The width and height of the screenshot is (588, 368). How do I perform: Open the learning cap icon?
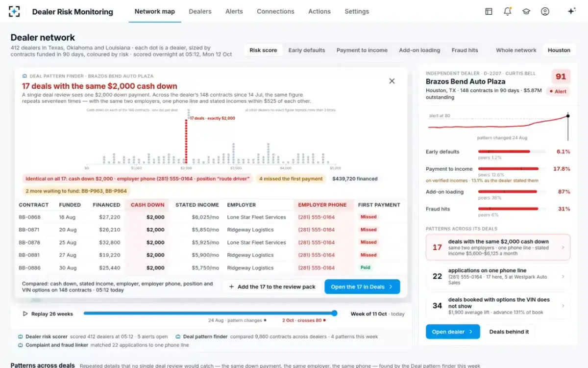click(x=526, y=11)
